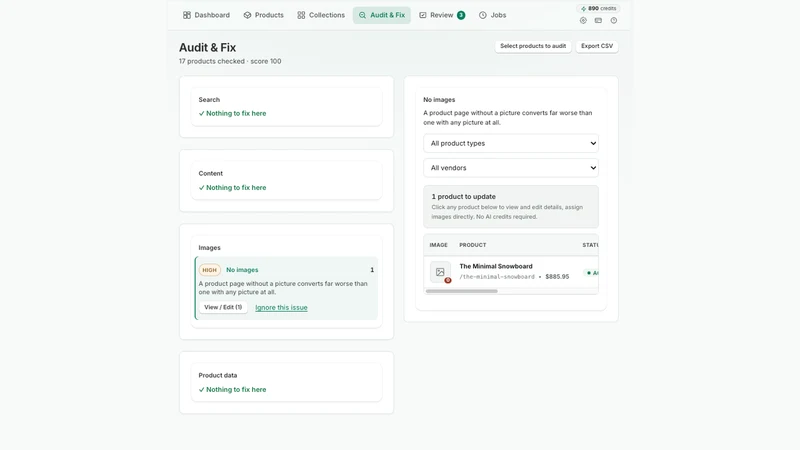This screenshot has height=450, width=800.
Task: Click the PRODUCT column header
Action: coord(472,245)
